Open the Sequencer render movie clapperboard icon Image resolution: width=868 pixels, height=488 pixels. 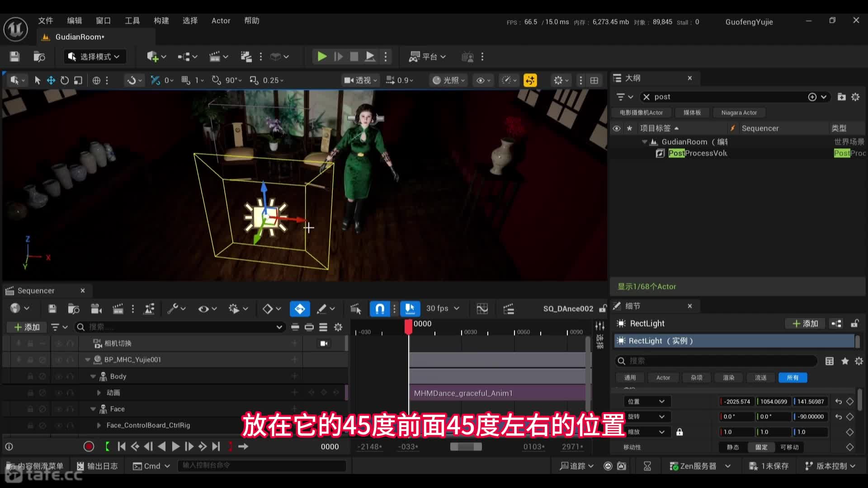click(x=118, y=309)
